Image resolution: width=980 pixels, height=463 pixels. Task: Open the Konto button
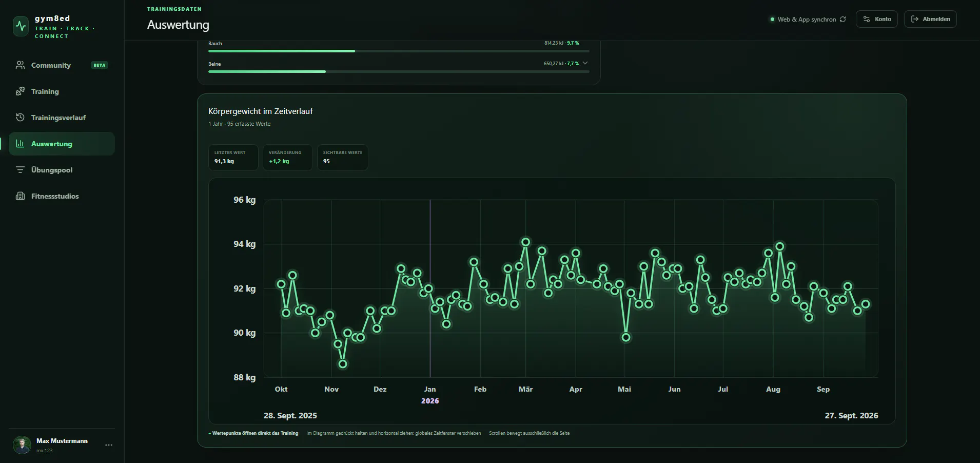pos(876,19)
